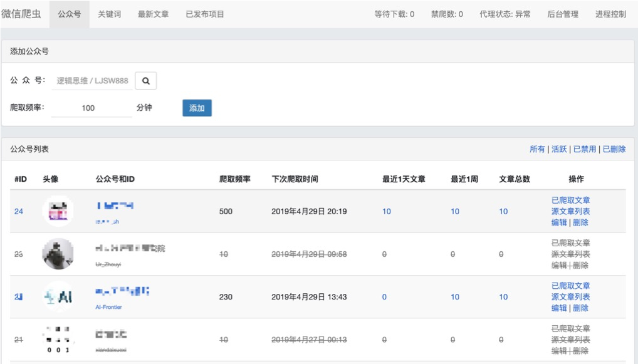Open account ID 24 link
Viewport: 638px width, 364px height.
click(19, 212)
